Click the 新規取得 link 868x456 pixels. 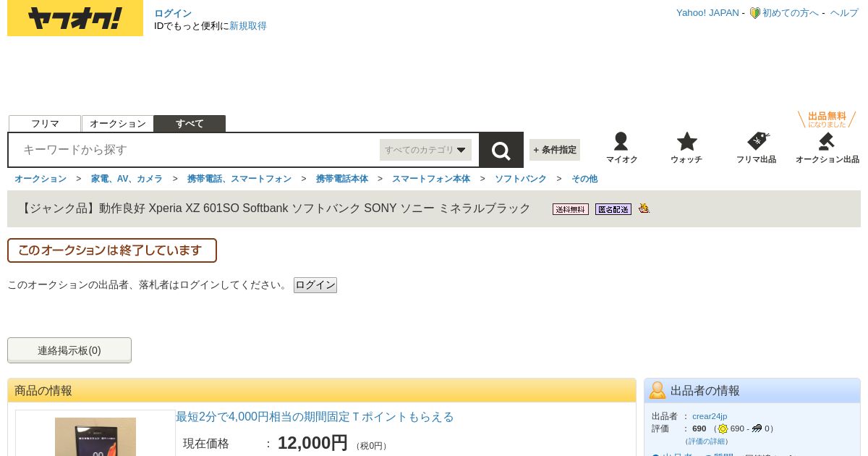coord(248,26)
